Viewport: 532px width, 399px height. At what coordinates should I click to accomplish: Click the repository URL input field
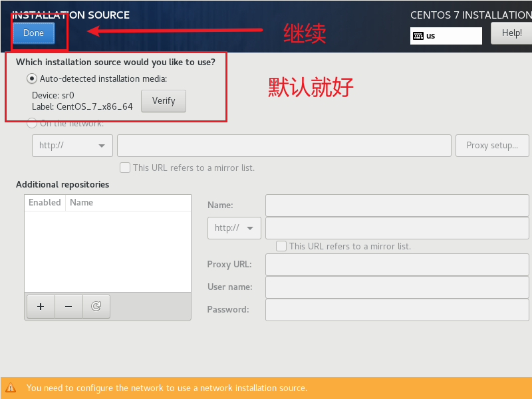[x=397, y=228]
